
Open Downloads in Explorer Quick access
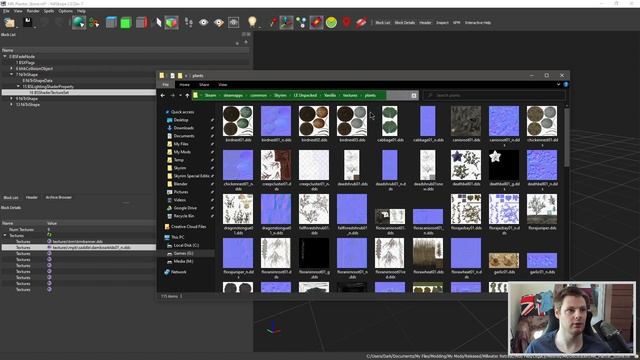(183, 128)
